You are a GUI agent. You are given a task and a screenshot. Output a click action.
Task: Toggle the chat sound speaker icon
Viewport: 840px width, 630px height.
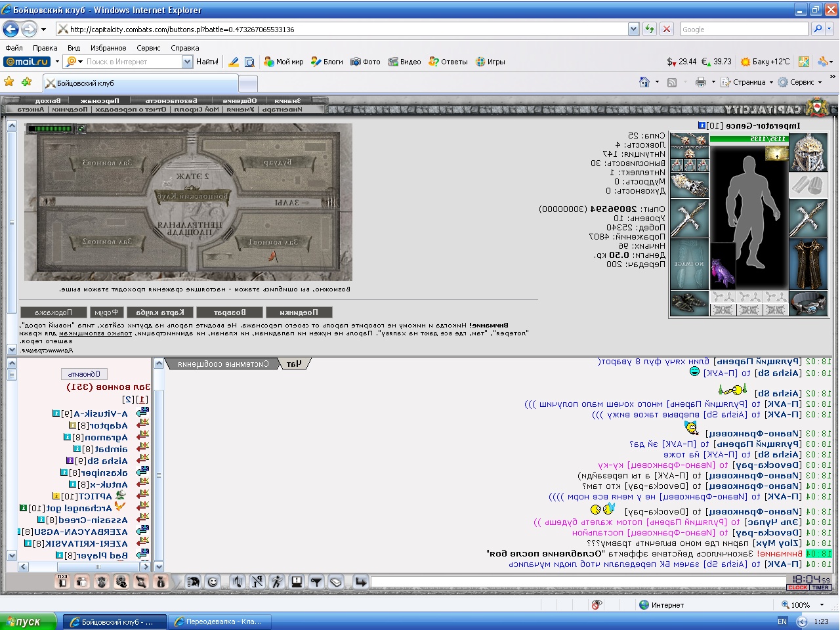tap(238, 581)
